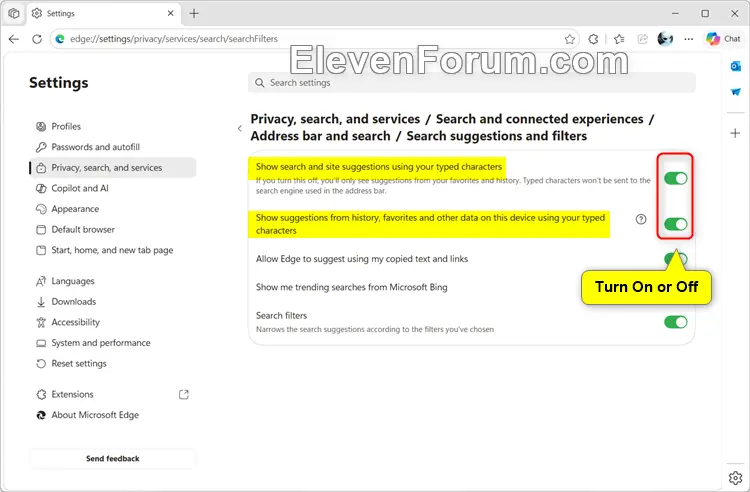Screen dimensions: 750x492
Task: Open Reset settings page
Action: click(x=113, y=363)
